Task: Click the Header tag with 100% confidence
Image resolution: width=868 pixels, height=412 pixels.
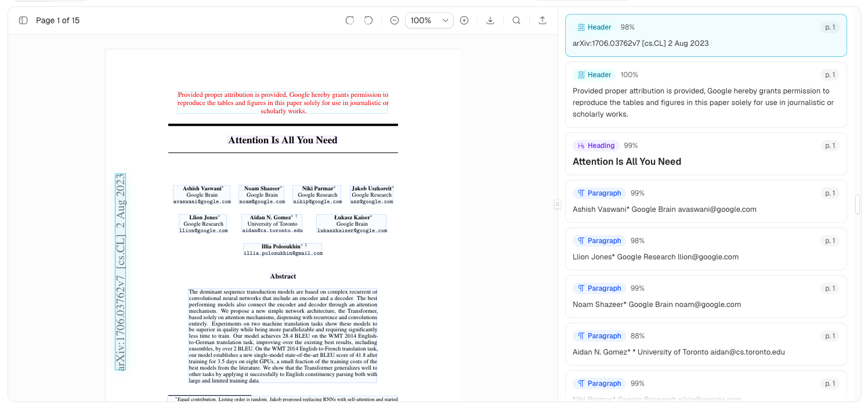Action: click(594, 75)
